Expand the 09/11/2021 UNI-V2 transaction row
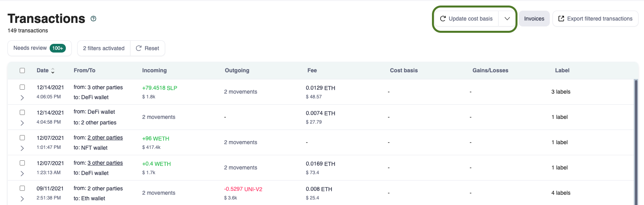This screenshot has width=644, height=205. pos(22,199)
